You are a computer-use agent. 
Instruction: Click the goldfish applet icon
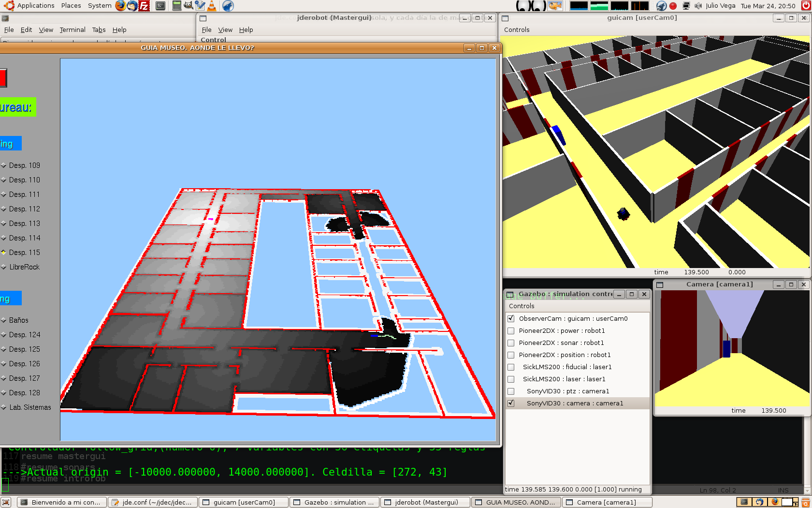pos(555,6)
